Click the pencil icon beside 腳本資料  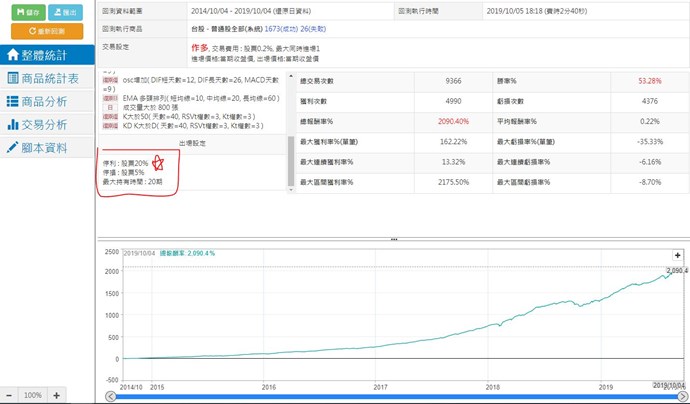[x=13, y=148]
